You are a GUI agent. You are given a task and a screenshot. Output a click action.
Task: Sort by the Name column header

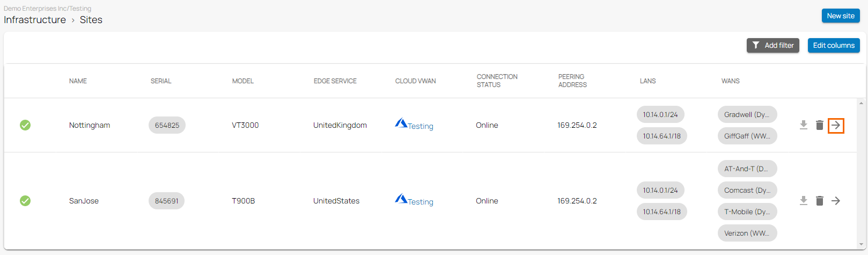tap(78, 81)
